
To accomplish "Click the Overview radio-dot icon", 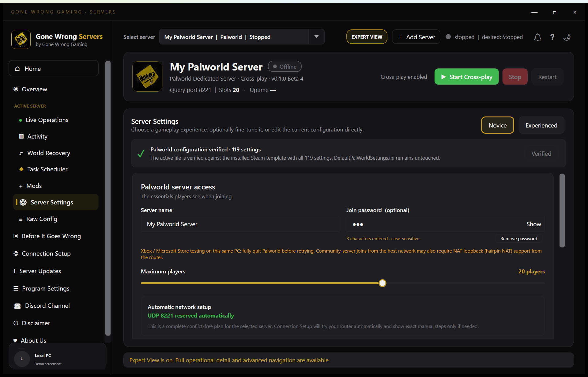I will [x=16, y=89].
